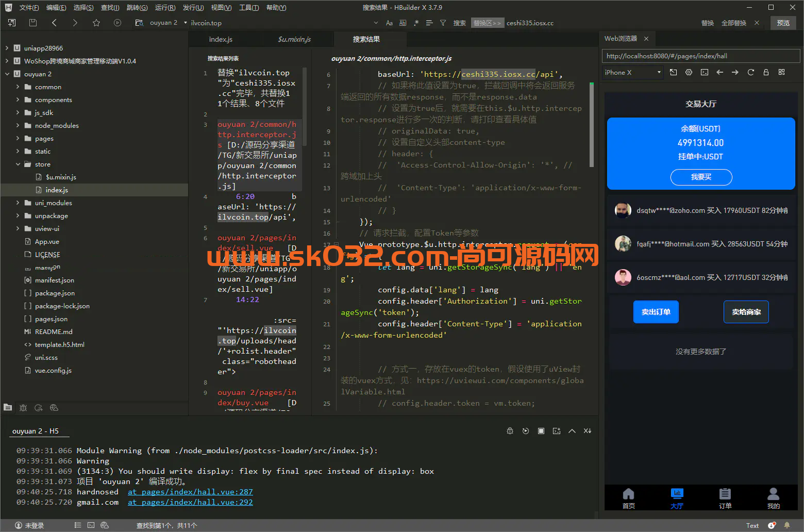Close the Web浏览器 tab
Screen dimensions: 804x532
(646, 39)
